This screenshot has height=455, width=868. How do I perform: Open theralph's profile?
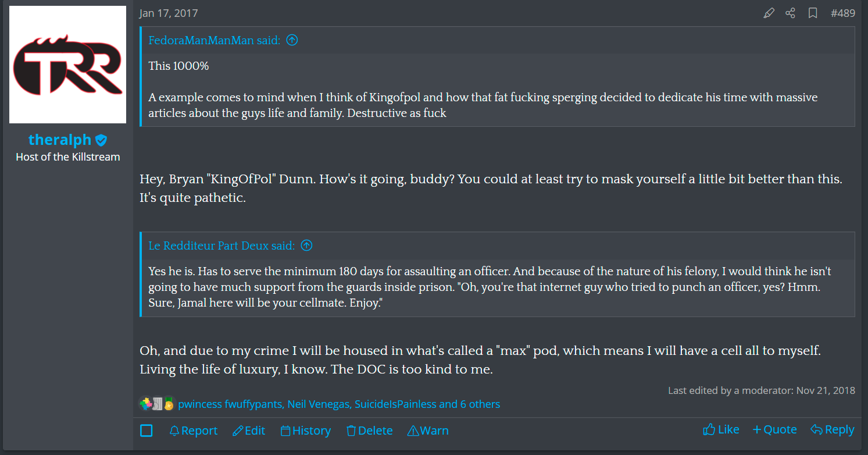[60, 140]
